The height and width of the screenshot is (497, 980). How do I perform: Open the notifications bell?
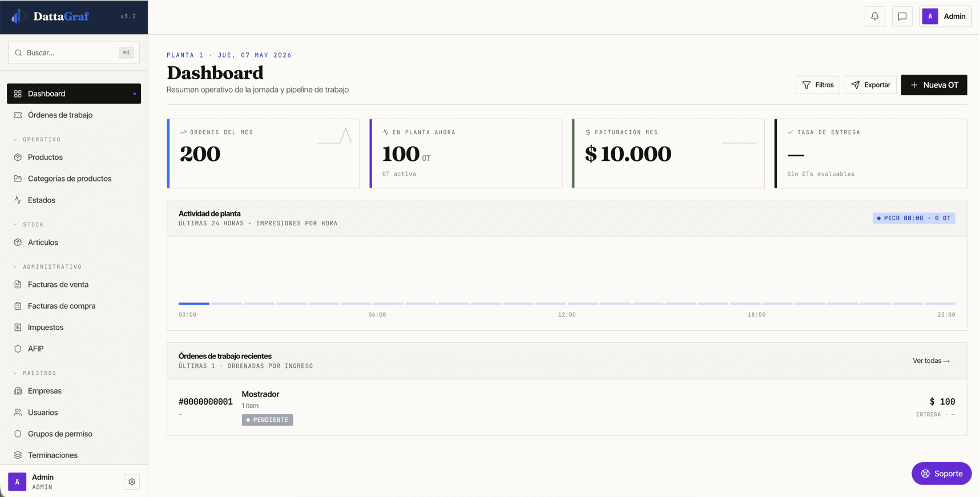point(874,17)
